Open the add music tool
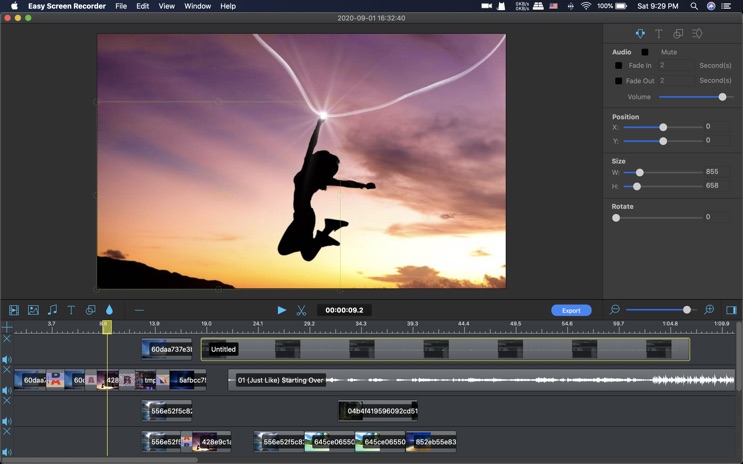Image resolution: width=743 pixels, height=464 pixels. [52, 310]
